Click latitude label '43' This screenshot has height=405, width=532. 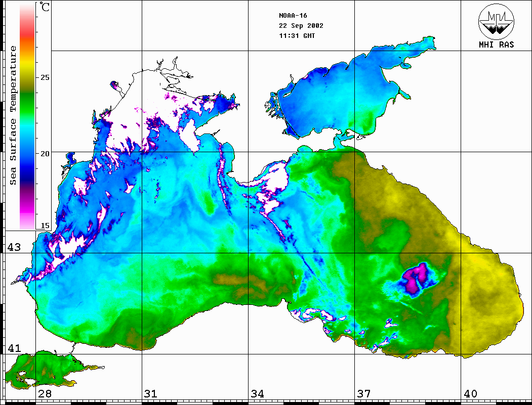pos(14,247)
